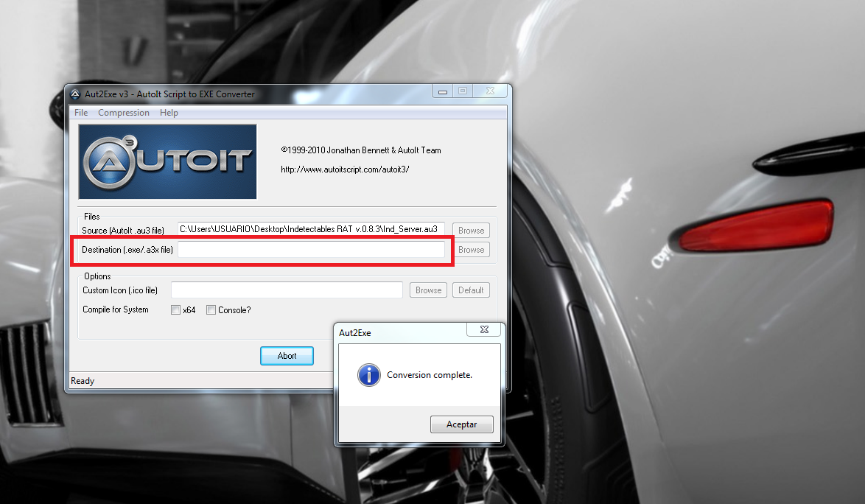The height and width of the screenshot is (504, 865).
Task: Click the Abort button
Action: point(287,356)
